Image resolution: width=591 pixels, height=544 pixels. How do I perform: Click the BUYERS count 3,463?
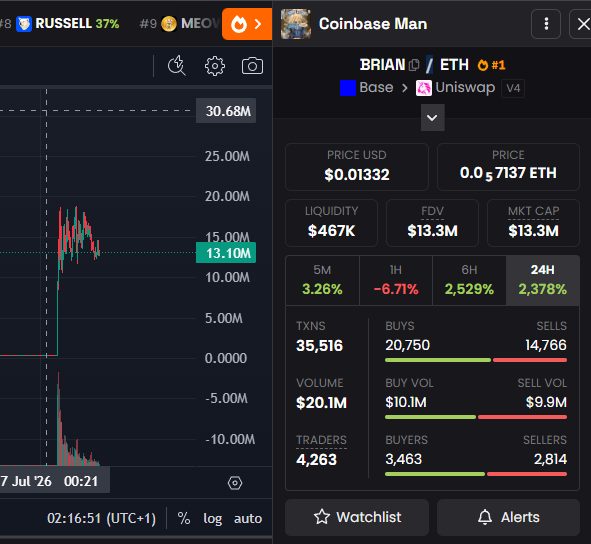point(404,459)
